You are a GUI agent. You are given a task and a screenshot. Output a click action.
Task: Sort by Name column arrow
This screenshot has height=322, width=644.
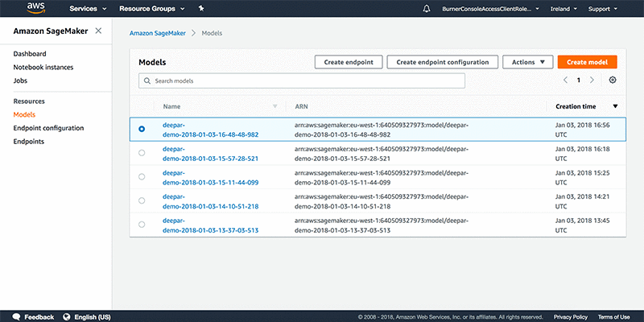click(x=275, y=106)
